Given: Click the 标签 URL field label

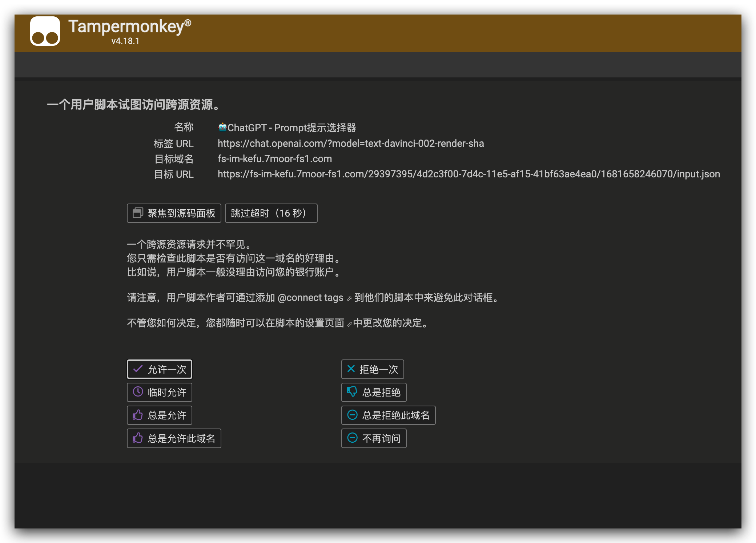Looking at the screenshot, I should [174, 144].
